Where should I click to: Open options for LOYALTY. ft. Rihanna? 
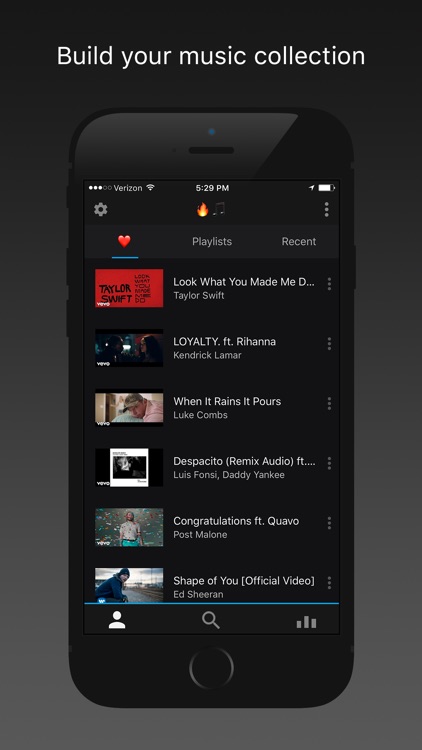click(329, 344)
